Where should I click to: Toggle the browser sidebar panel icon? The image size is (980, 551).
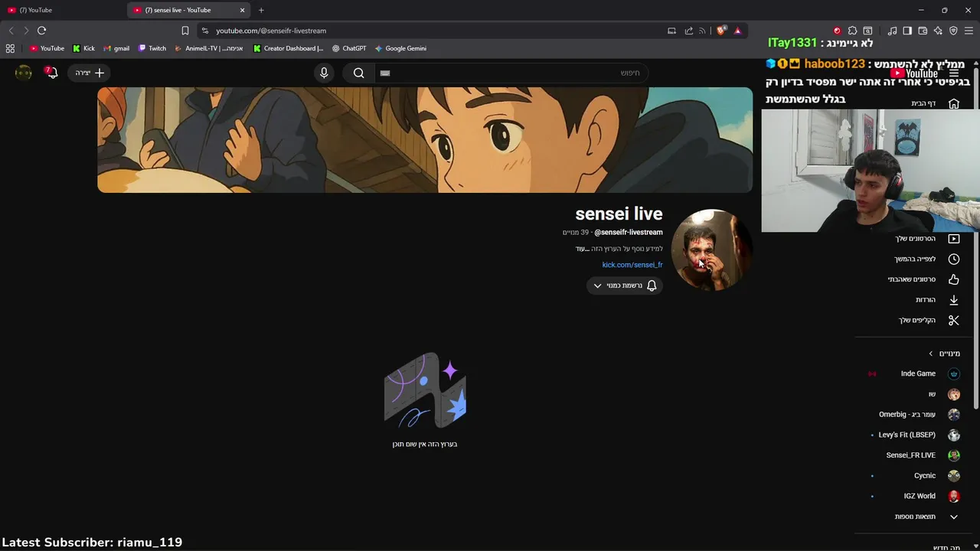pyautogui.click(x=907, y=31)
